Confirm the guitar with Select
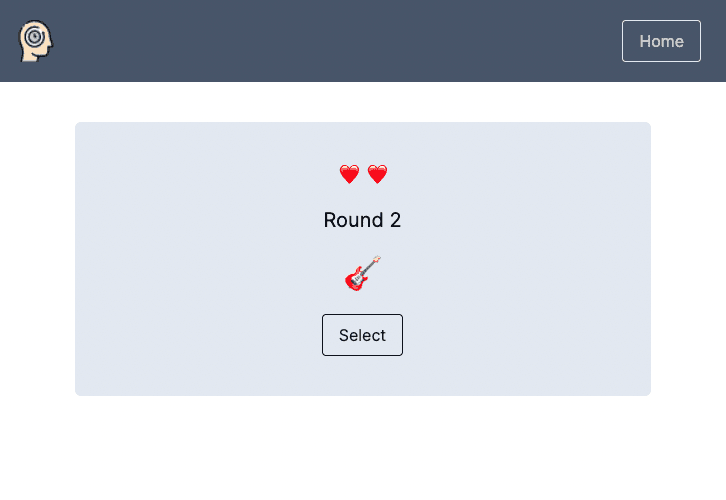The width and height of the screenshot is (726, 500). (x=362, y=335)
